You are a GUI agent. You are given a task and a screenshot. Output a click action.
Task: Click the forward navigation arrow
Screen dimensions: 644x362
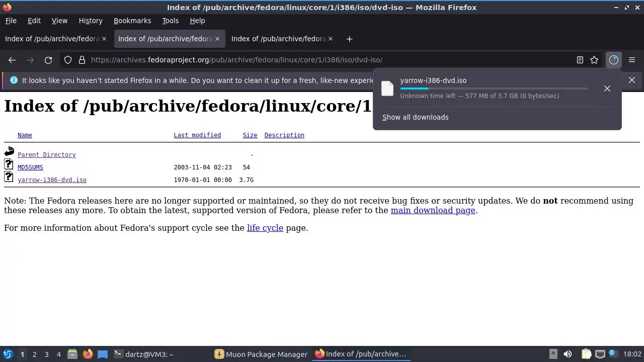30,60
